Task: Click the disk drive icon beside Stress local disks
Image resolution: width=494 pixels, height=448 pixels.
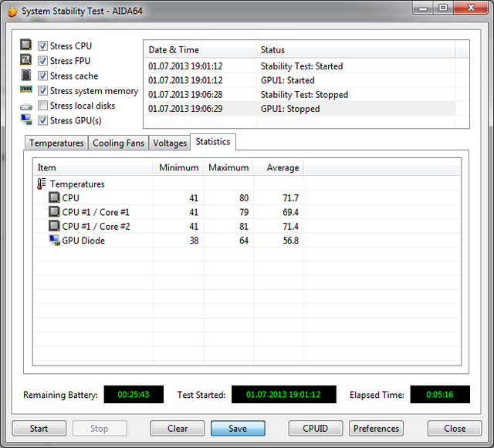Action: point(26,106)
